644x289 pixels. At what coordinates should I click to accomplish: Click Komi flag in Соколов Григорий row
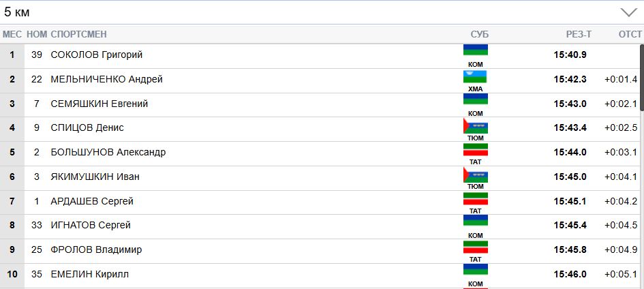[476, 50]
